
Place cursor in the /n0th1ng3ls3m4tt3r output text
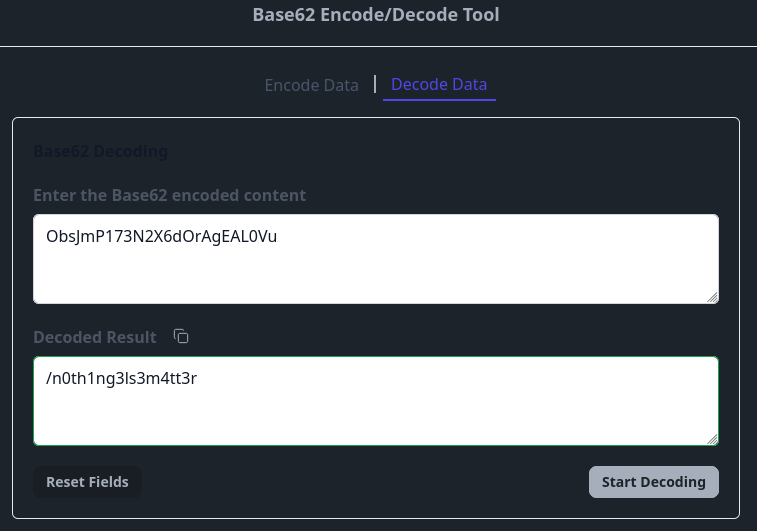(121, 379)
